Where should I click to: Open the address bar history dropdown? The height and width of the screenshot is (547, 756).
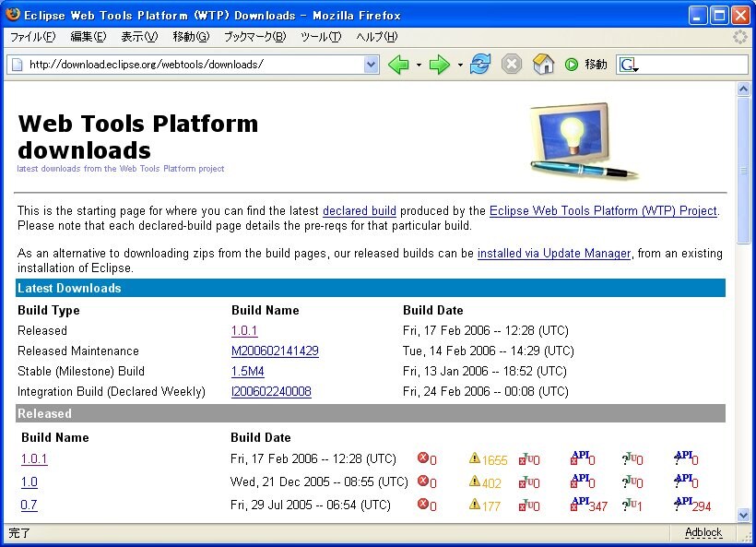pyautogui.click(x=371, y=65)
